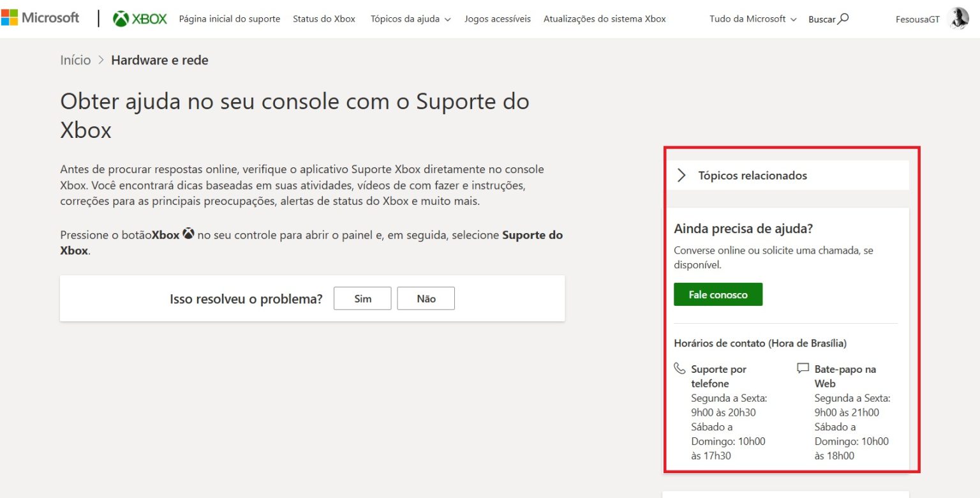Image resolution: width=980 pixels, height=498 pixels.
Task: Go back via the Início breadcrumb link
Action: tap(75, 59)
